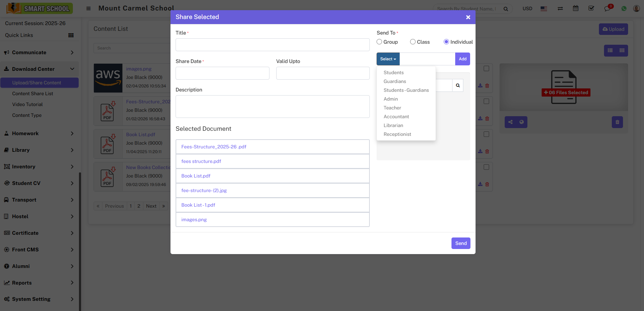
Task: Open the chat notifications icon
Action: pos(607,8)
